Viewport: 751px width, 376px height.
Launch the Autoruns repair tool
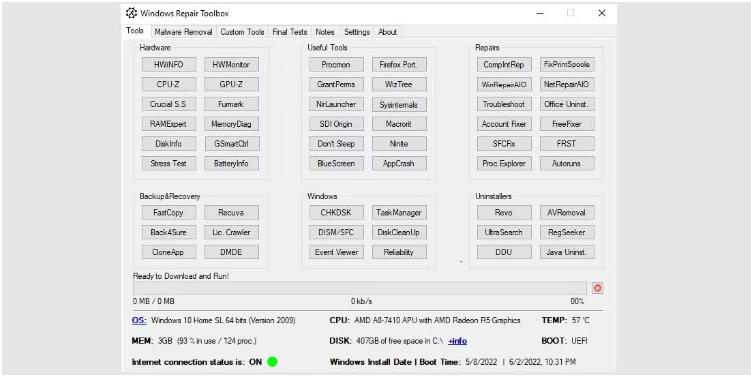(x=567, y=163)
